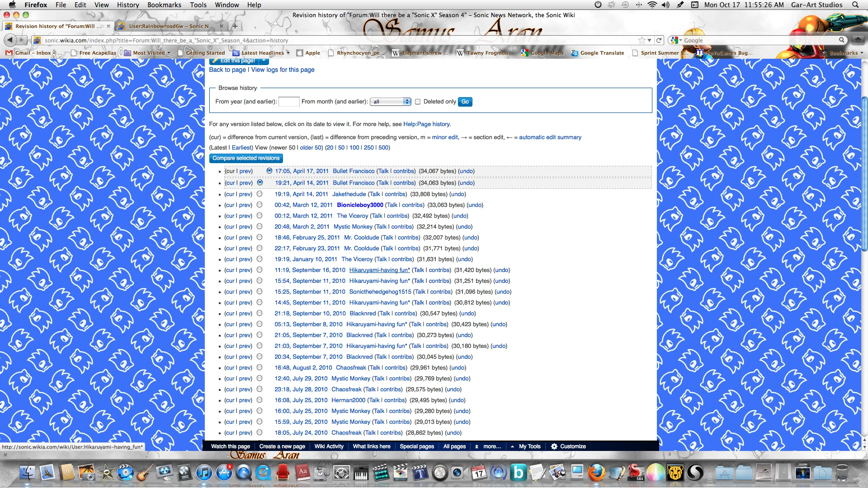
Task: Expand the arrow beside Edit this page
Action: point(264,61)
